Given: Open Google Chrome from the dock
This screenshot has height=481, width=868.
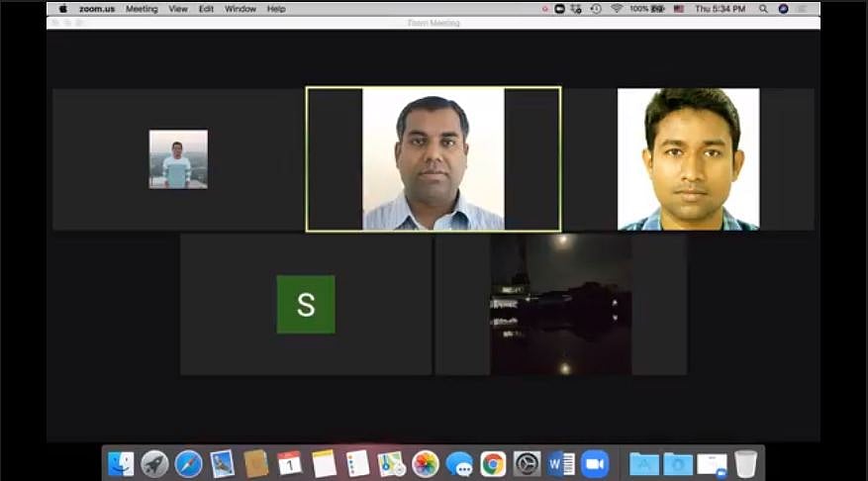Looking at the screenshot, I should (x=493, y=463).
